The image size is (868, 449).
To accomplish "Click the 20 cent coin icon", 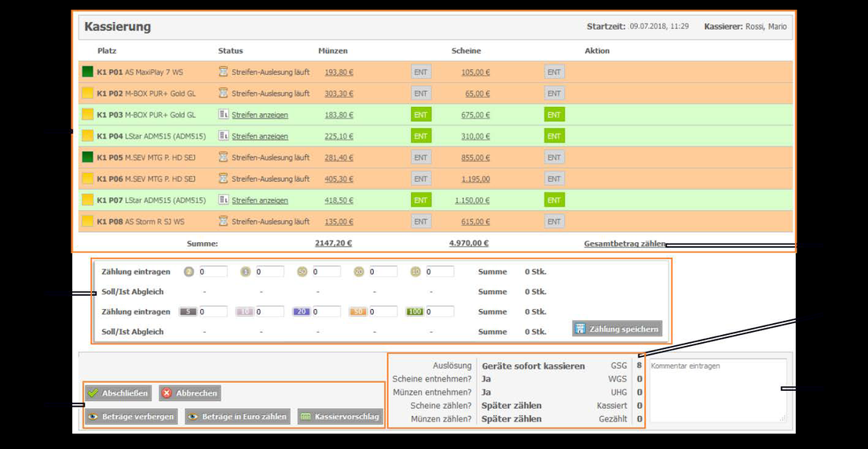I will click(x=359, y=272).
